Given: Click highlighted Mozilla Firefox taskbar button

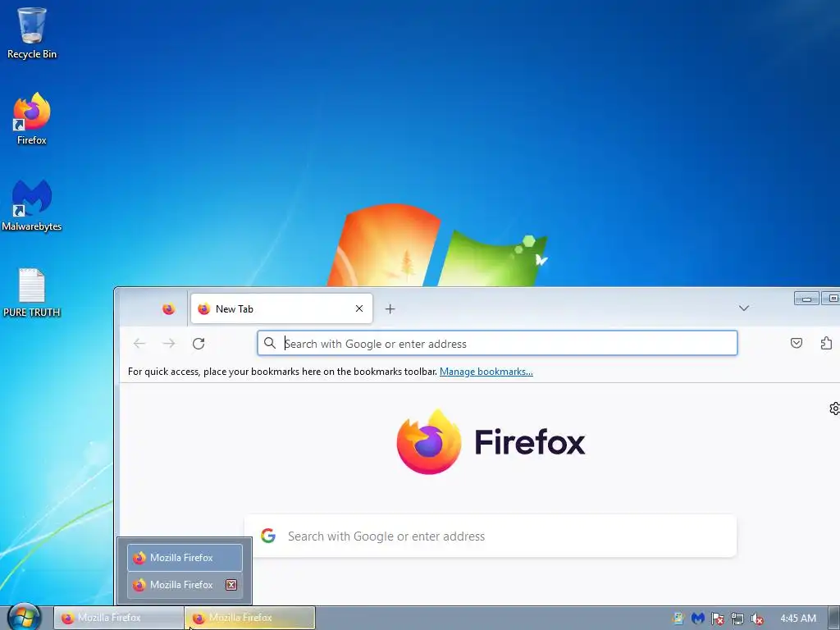Looking at the screenshot, I should tap(249, 618).
